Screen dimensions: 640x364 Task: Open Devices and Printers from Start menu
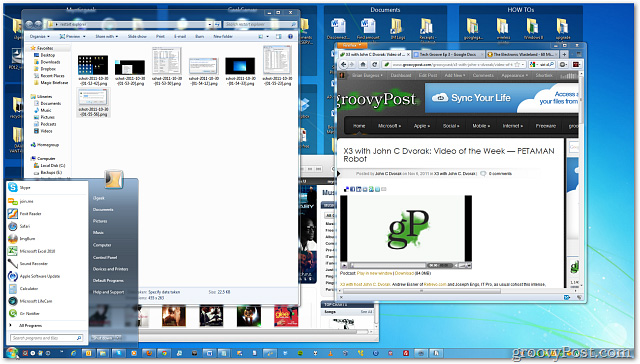(x=110, y=269)
